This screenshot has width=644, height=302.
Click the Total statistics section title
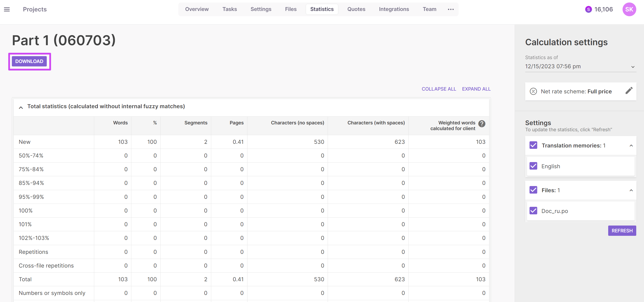pyautogui.click(x=106, y=106)
